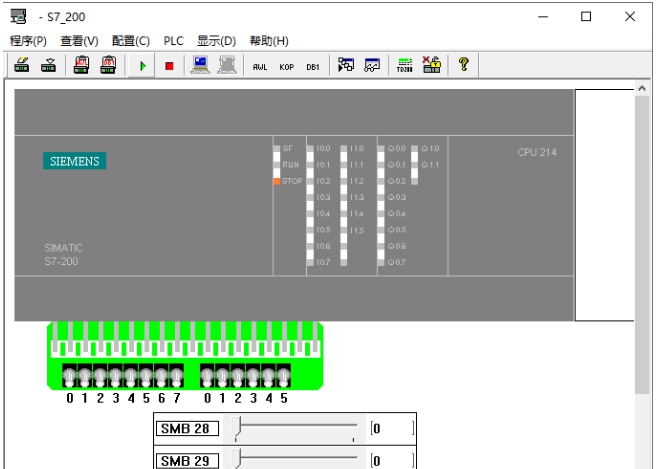Toggle input switch 4 in first group
The image size is (656, 469).
coord(131,376)
